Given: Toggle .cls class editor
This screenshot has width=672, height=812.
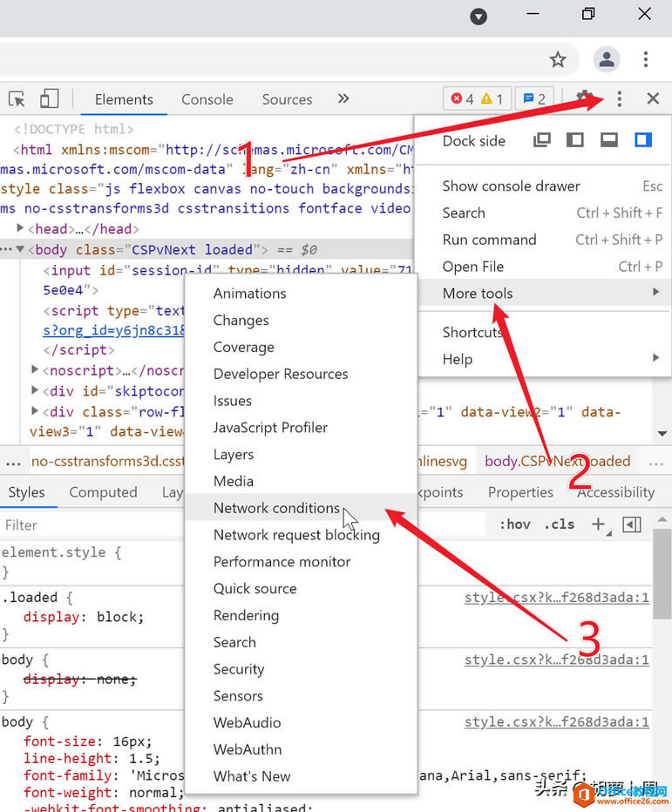Looking at the screenshot, I should point(559,524).
